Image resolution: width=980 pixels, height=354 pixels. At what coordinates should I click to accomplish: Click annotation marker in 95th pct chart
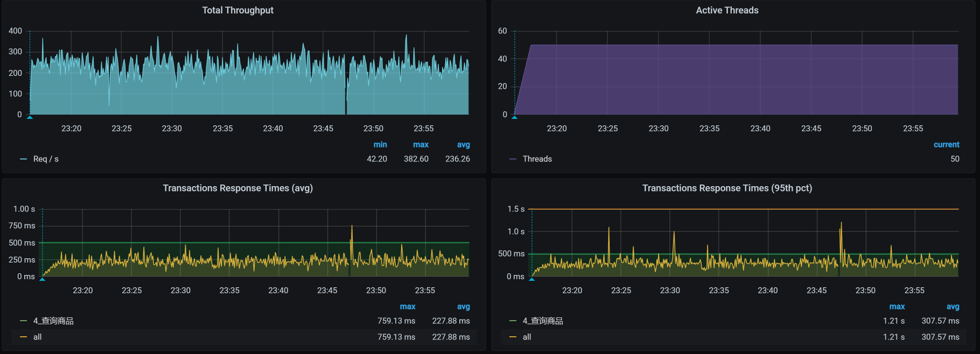532,279
